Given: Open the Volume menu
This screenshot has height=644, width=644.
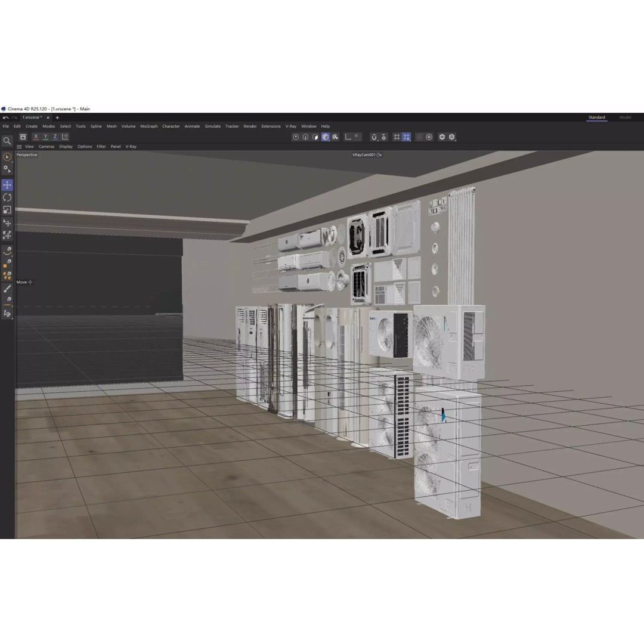Looking at the screenshot, I should coord(129,126).
